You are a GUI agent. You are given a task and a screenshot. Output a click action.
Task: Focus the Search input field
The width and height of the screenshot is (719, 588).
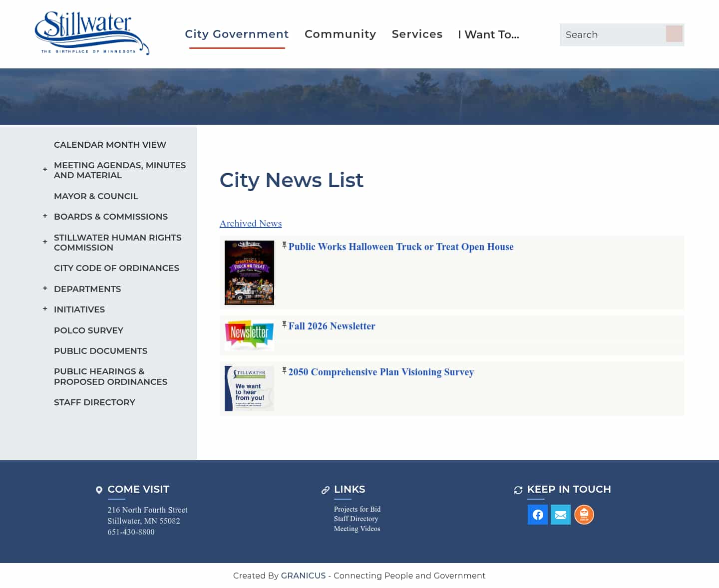[x=613, y=34]
